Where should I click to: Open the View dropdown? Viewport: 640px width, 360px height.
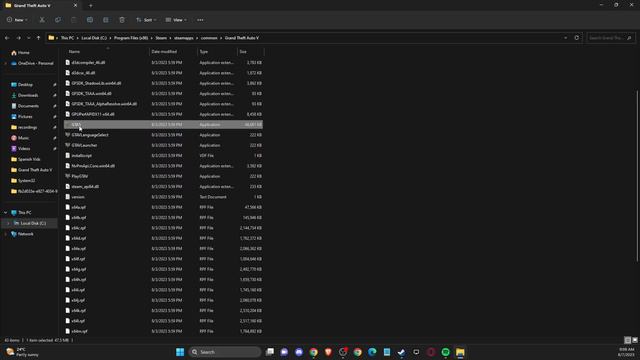click(x=176, y=20)
